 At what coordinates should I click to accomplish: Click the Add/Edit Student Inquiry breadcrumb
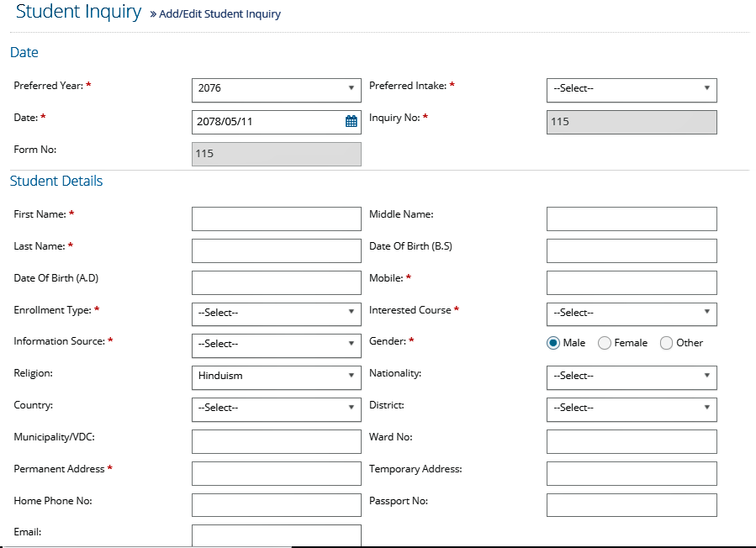point(219,14)
